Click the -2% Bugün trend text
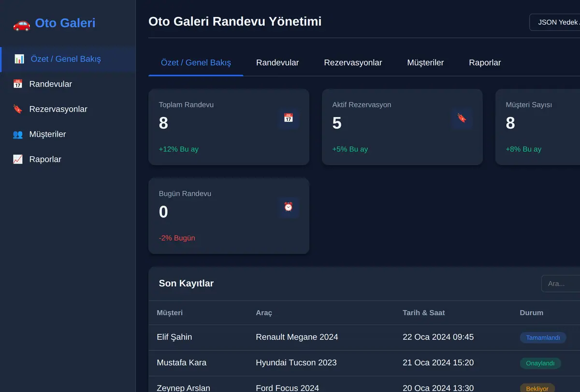Screen dimensions: 580x392 point(177,238)
